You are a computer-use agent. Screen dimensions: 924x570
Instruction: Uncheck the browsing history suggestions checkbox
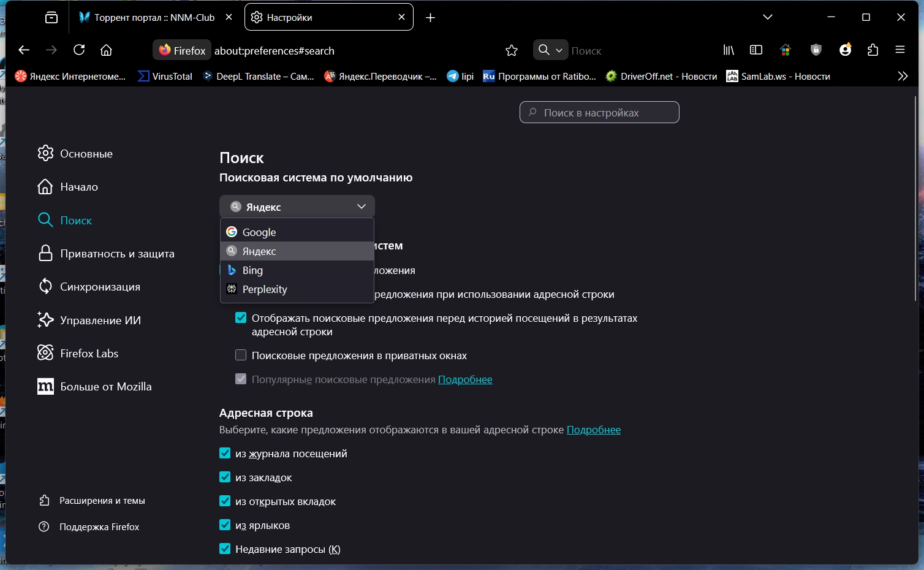point(225,454)
